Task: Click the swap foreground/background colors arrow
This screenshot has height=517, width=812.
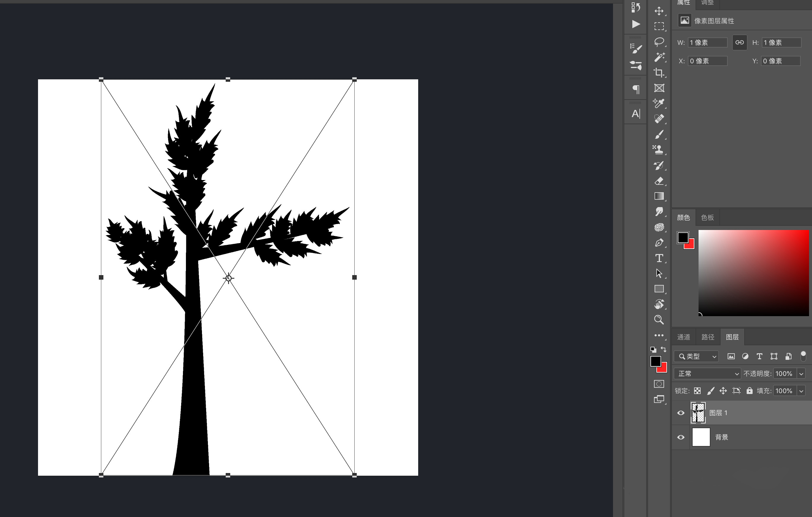Action: coord(663,349)
